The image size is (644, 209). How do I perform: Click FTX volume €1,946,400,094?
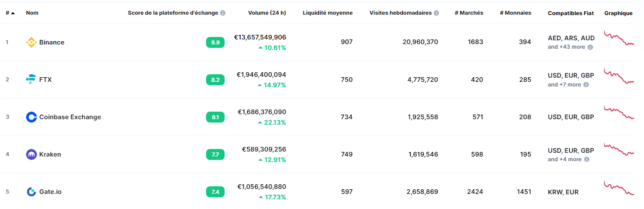[x=262, y=75]
